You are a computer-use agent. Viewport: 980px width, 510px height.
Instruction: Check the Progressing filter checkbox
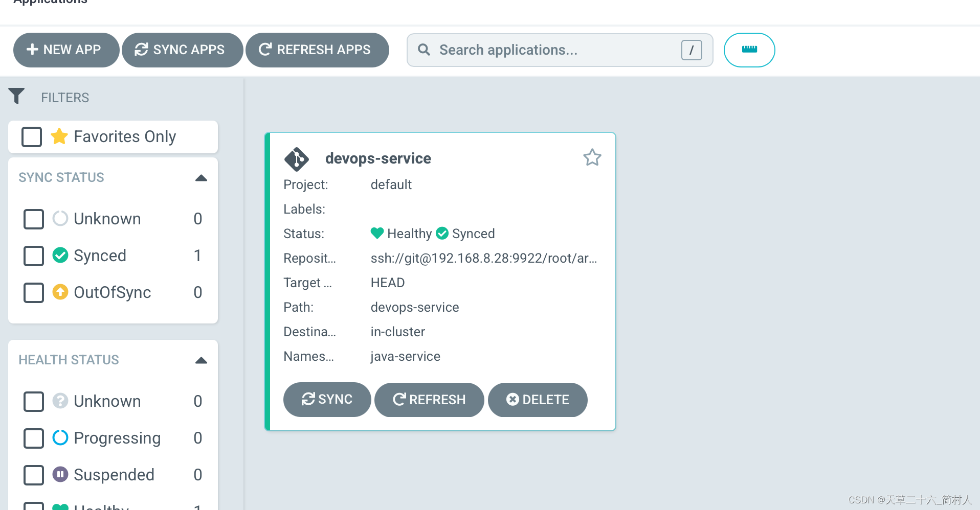(34, 438)
